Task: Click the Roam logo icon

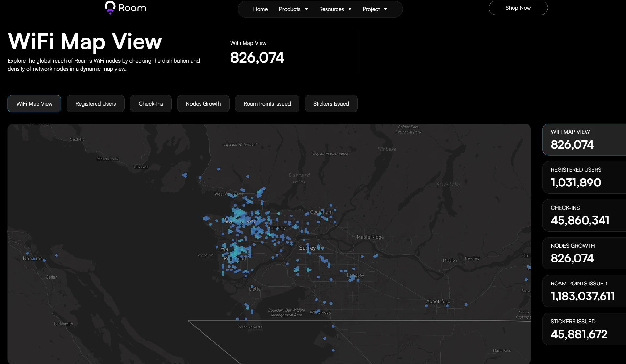Action: click(x=110, y=7)
